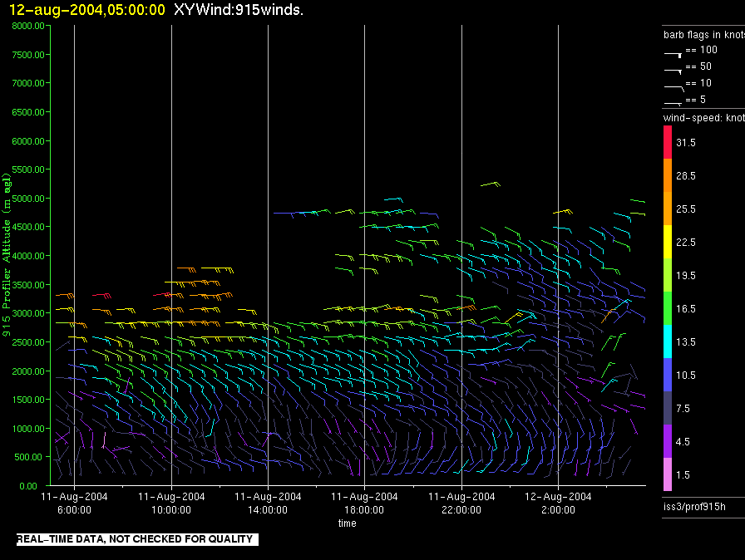The height and width of the screenshot is (560, 745).
Task: Click the 1500.00 altitude axis label
Action: coord(28,400)
